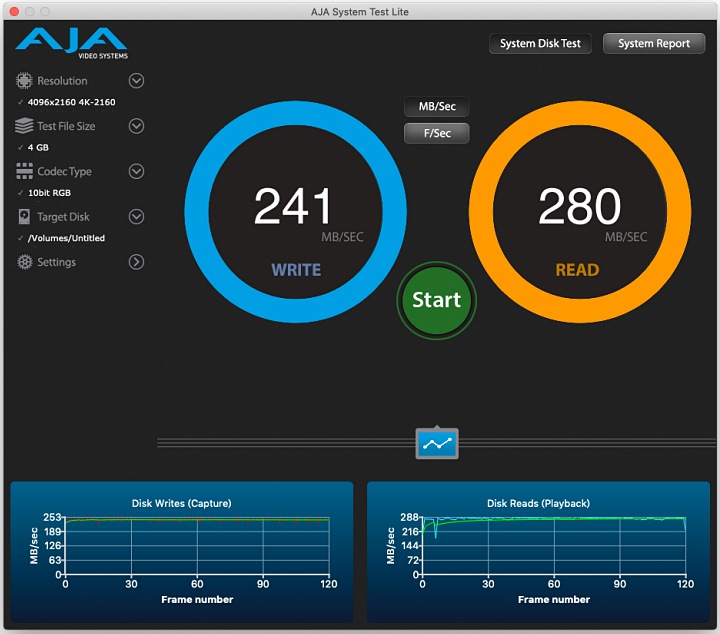Select the /Volumes/Untitled target disk value

click(x=67, y=238)
